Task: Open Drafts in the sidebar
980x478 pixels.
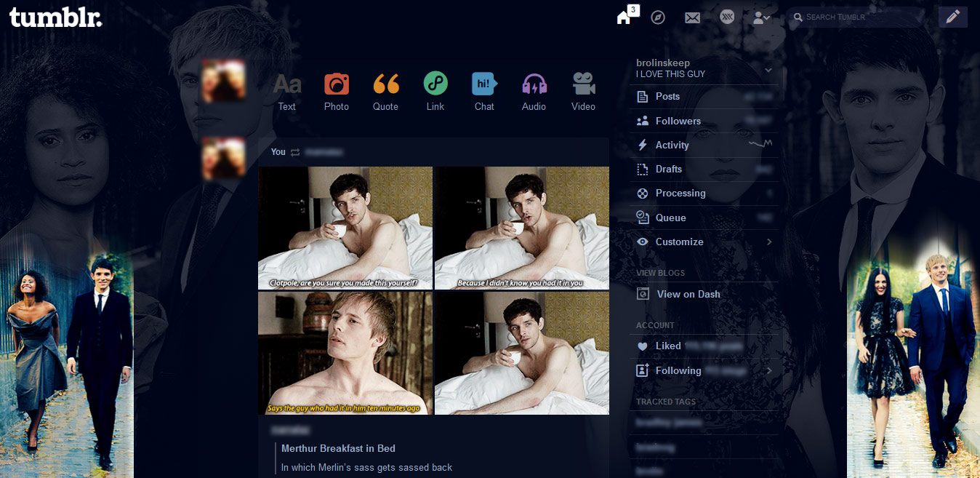Action: 704,169
